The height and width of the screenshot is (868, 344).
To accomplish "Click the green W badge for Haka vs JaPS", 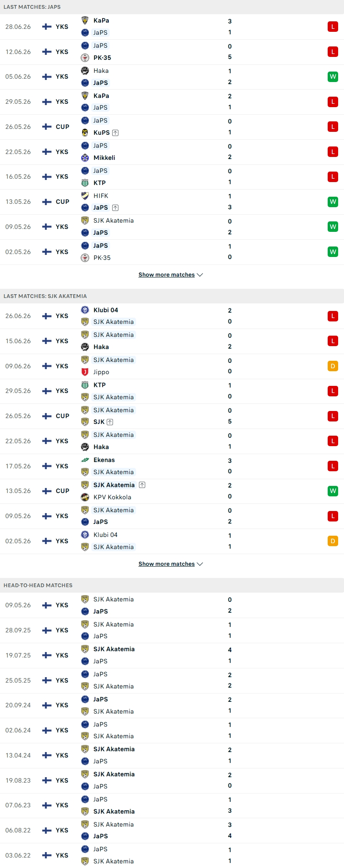I will [x=333, y=77].
